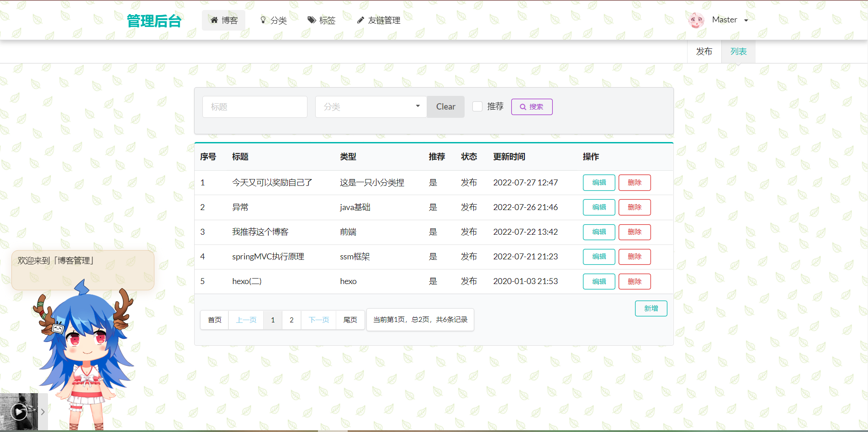The height and width of the screenshot is (432, 868).
Task: Switch to the 发布 tab
Action: pos(704,52)
